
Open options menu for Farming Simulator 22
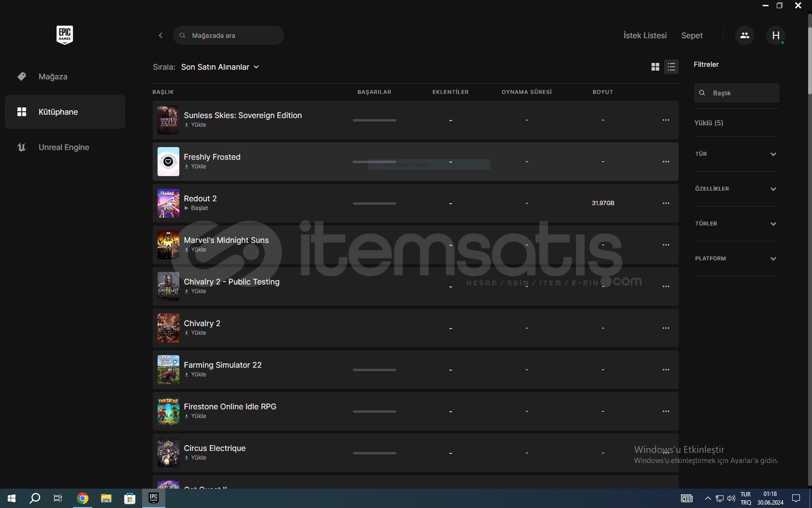coord(666,370)
